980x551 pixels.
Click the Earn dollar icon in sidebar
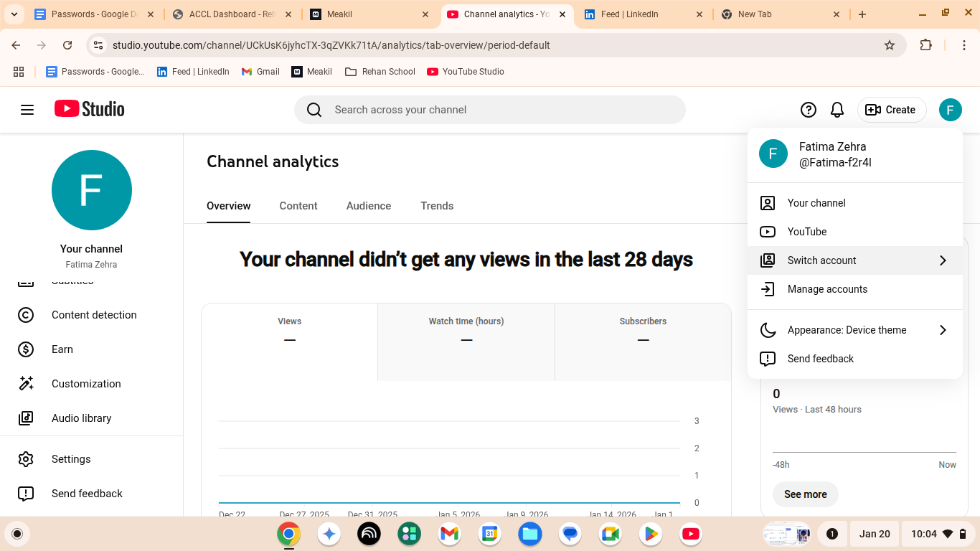pos(26,349)
